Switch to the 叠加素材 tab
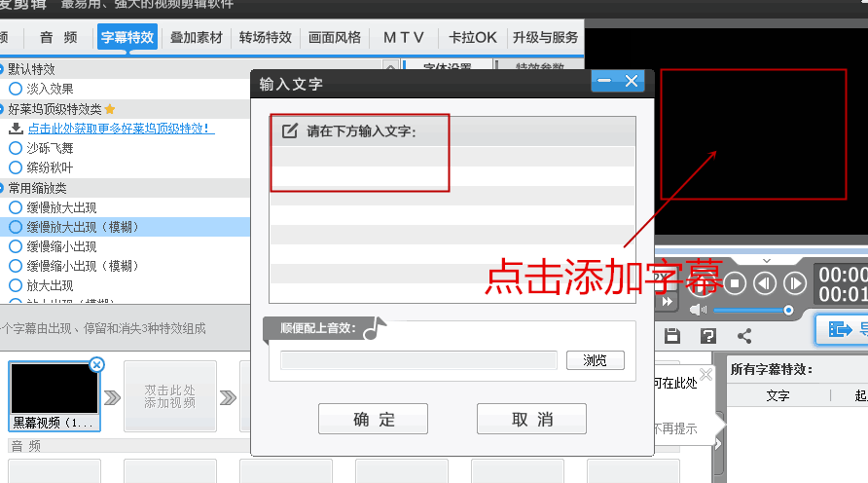Viewport: 868px width, 483px height. [196, 37]
